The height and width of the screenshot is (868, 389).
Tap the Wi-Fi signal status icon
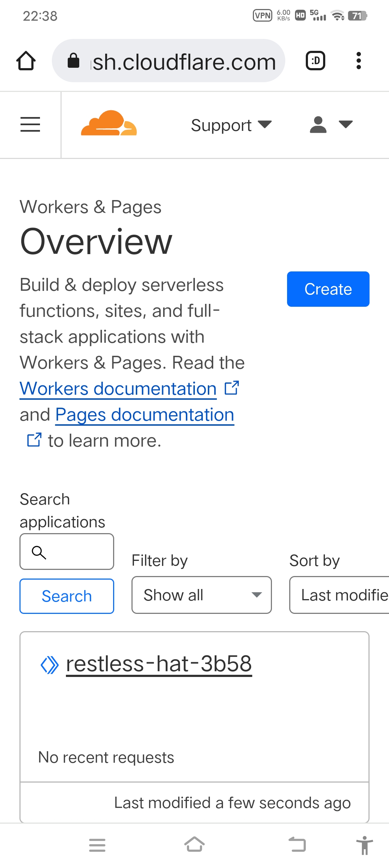click(x=338, y=15)
